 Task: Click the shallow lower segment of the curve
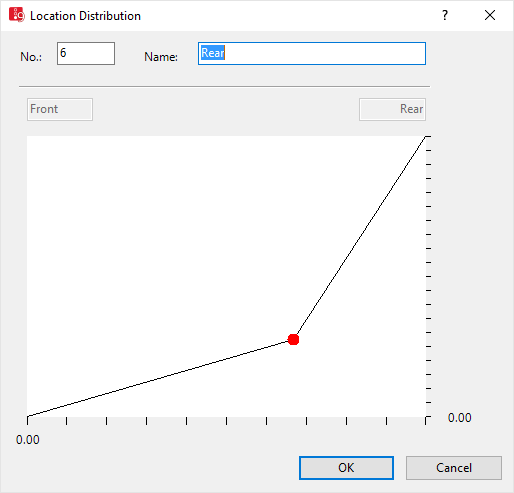click(160, 378)
